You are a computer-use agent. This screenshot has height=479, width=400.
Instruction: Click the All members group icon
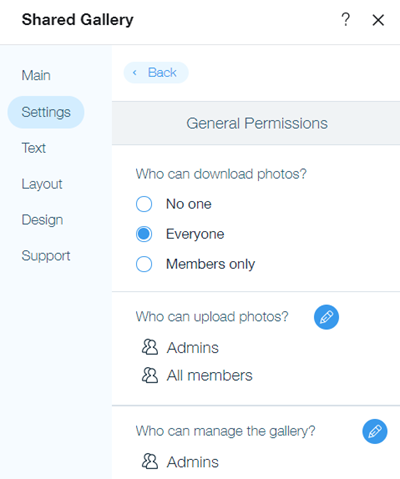pos(150,375)
